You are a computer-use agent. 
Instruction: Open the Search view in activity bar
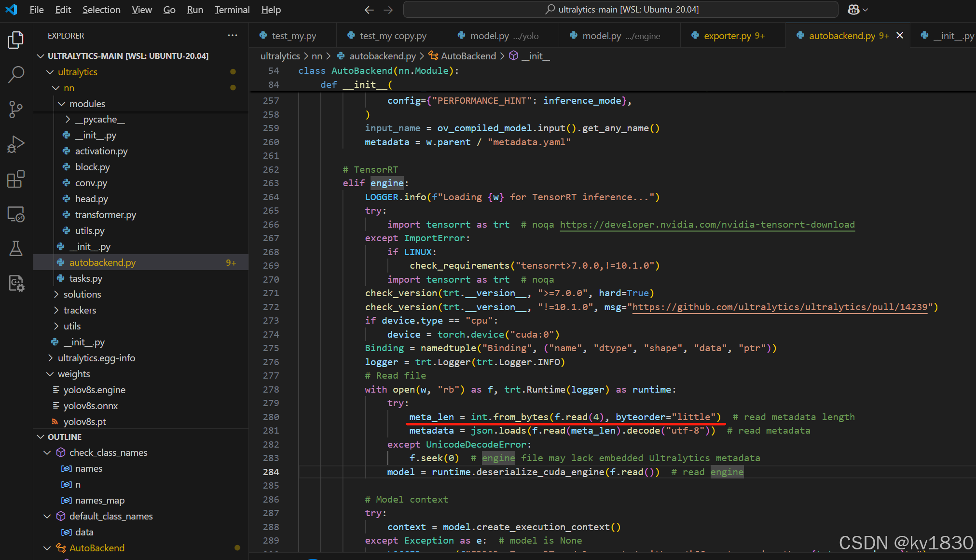pos(16,75)
